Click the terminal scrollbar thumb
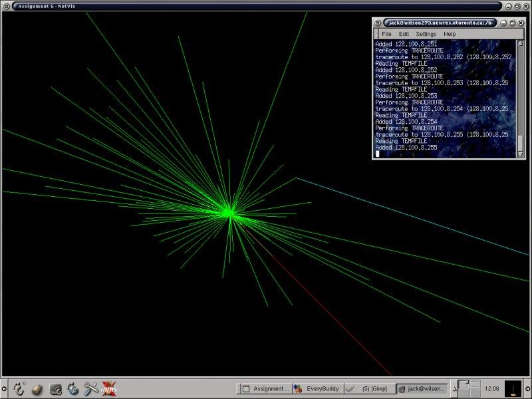The image size is (532, 399). (520, 143)
